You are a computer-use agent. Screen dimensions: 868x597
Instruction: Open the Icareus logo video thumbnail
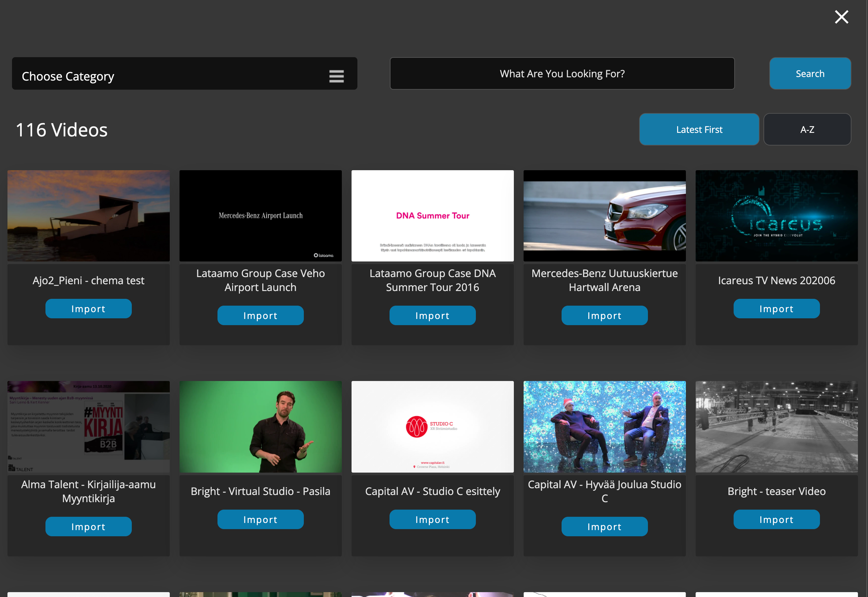776,216
